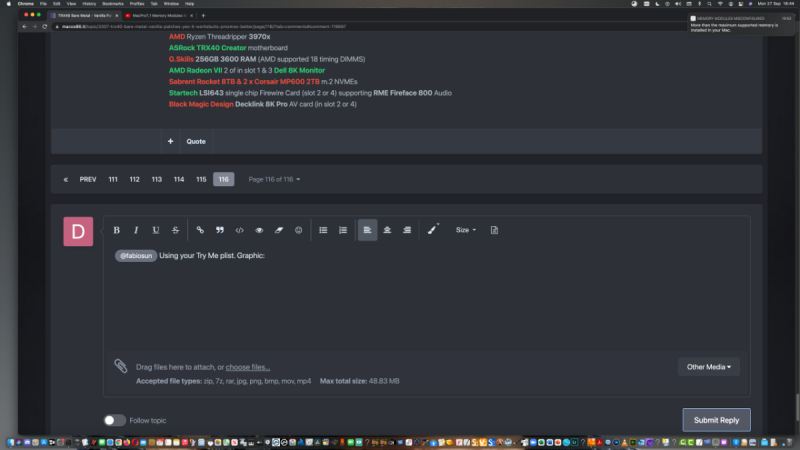Close the MacPro7,1 Memory Modules tab

point(191,15)
